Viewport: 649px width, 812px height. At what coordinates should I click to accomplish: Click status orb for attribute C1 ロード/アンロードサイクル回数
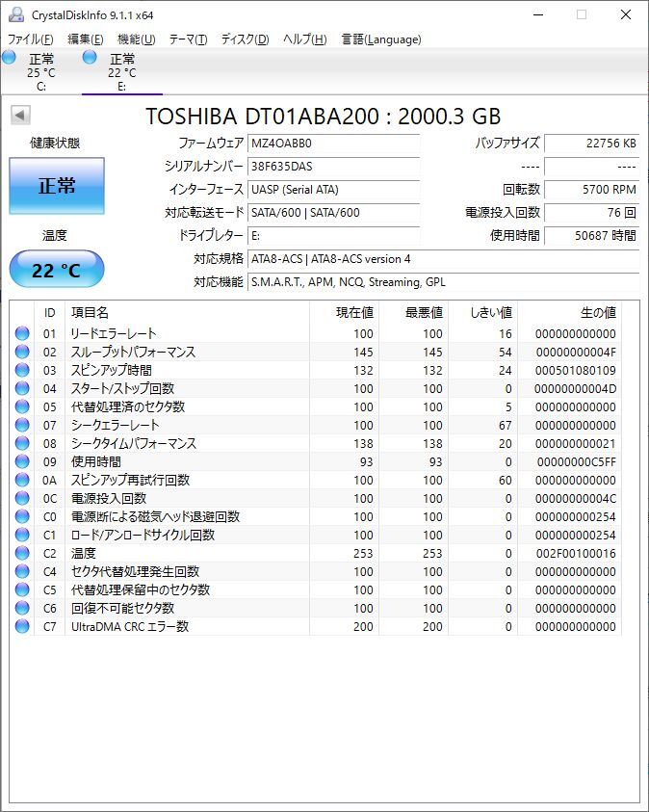tap(22, 535)
